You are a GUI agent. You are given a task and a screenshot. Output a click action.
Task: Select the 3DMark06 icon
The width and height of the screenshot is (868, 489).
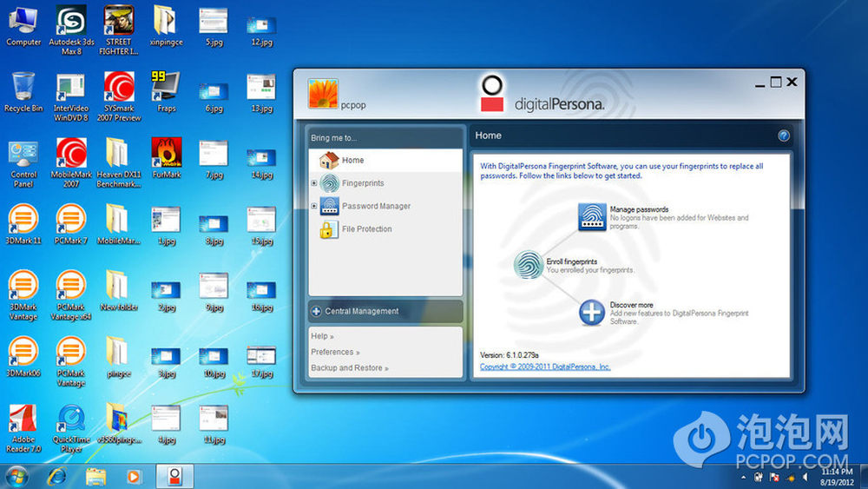tap(23, 358)
